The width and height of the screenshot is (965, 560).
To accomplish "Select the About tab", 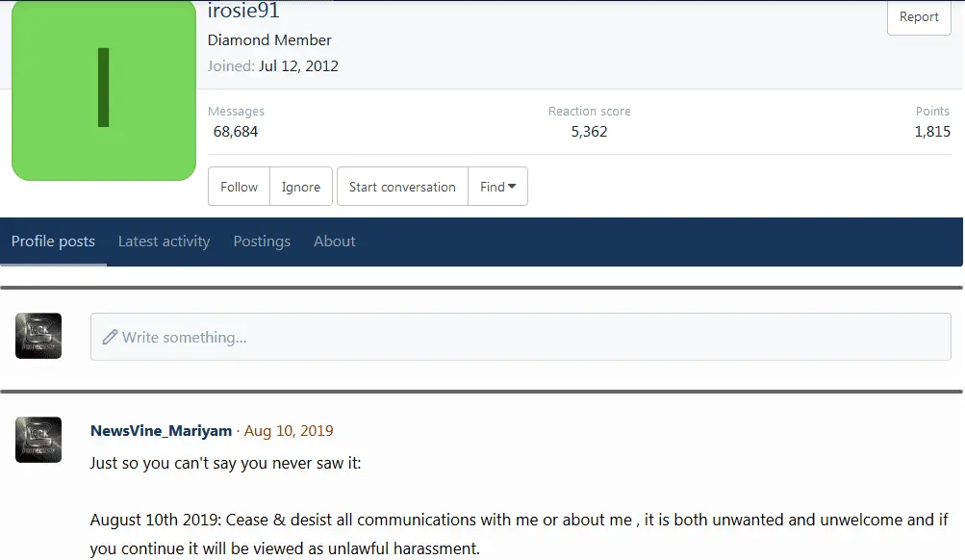I will click(x=334, y=242).
